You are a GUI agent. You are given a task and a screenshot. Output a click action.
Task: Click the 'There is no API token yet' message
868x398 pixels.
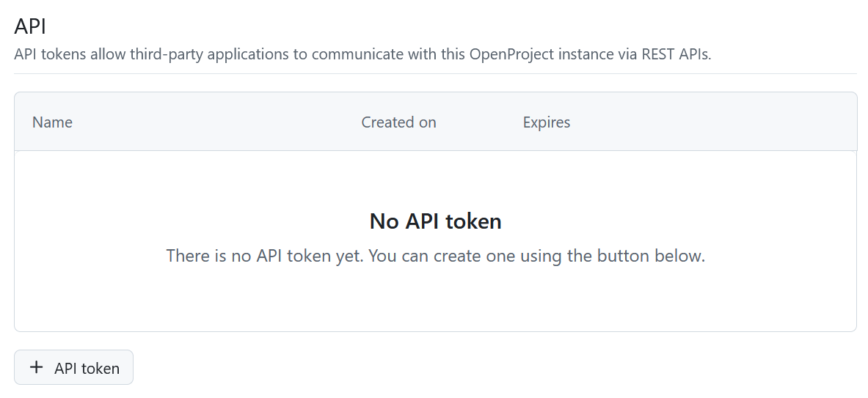(x=435, y=256)
